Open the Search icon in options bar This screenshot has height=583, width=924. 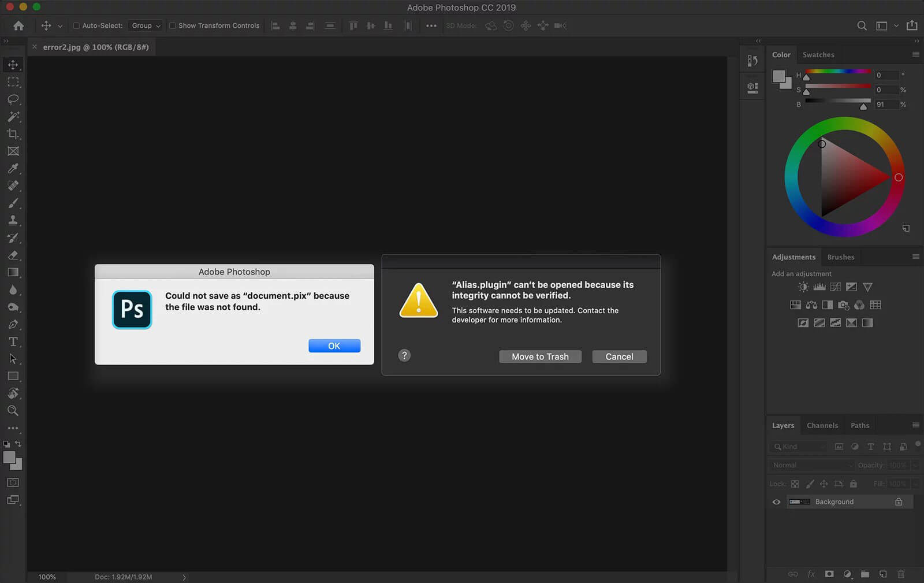click(862, 25)
